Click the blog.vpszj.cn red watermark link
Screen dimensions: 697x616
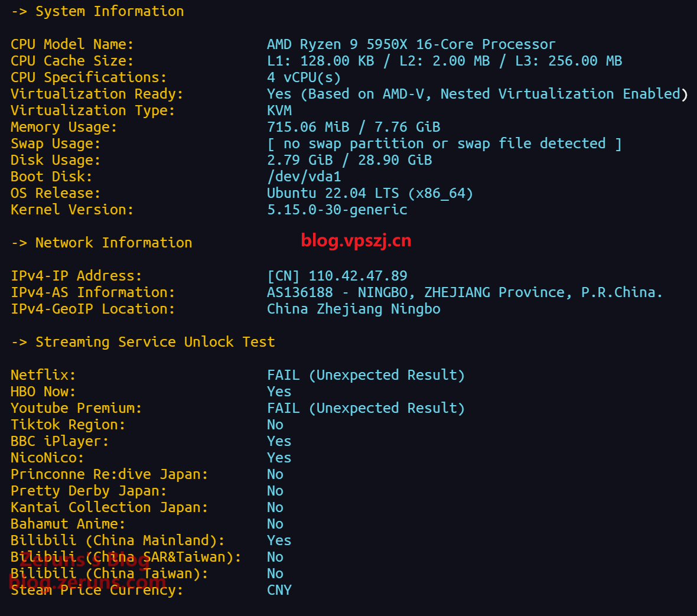356,240
